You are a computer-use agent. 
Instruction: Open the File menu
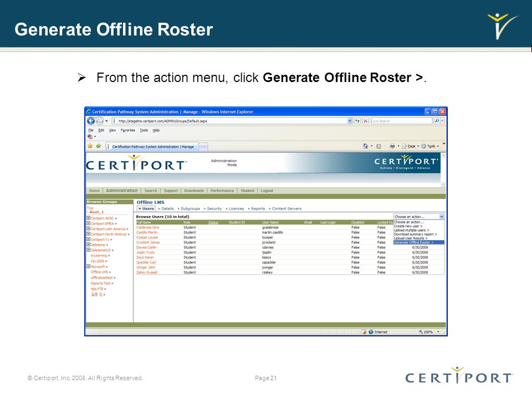pyautogui.click(x=91, y=130)
